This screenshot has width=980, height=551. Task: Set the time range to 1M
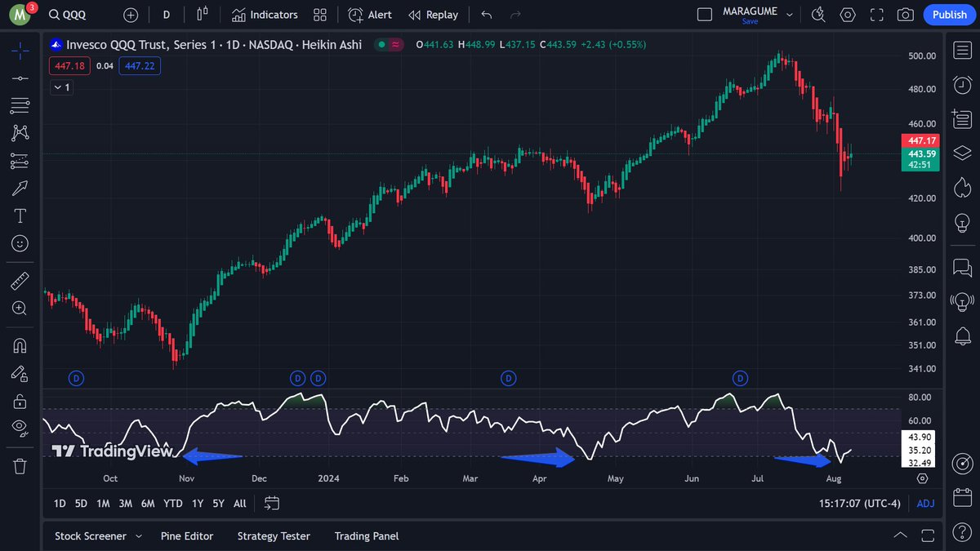(103, 504)
